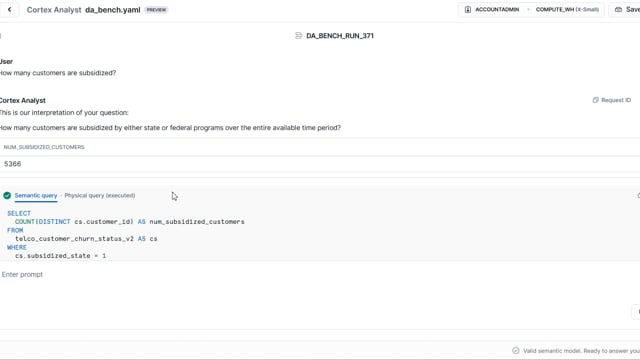Click the green verified check icon

coord(7,196)
